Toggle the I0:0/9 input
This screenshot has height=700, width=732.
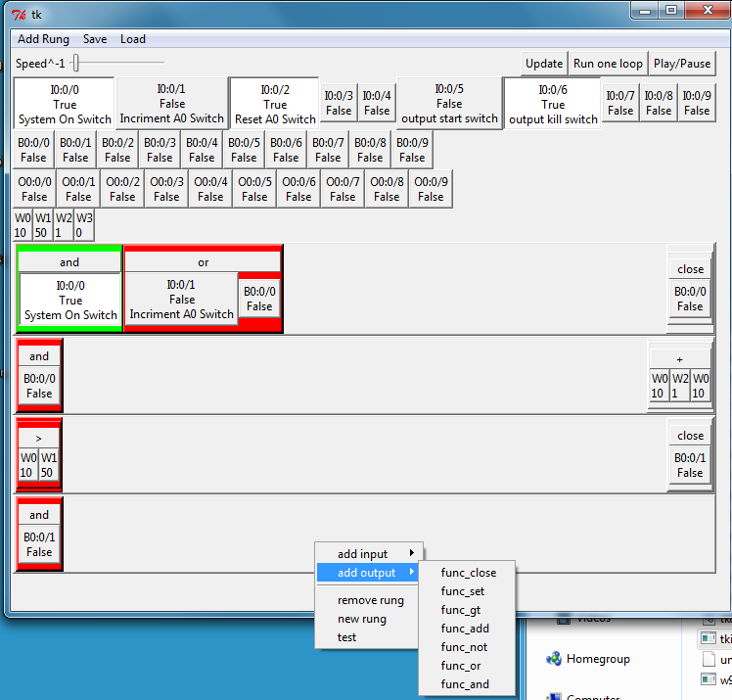pos(697,103)
